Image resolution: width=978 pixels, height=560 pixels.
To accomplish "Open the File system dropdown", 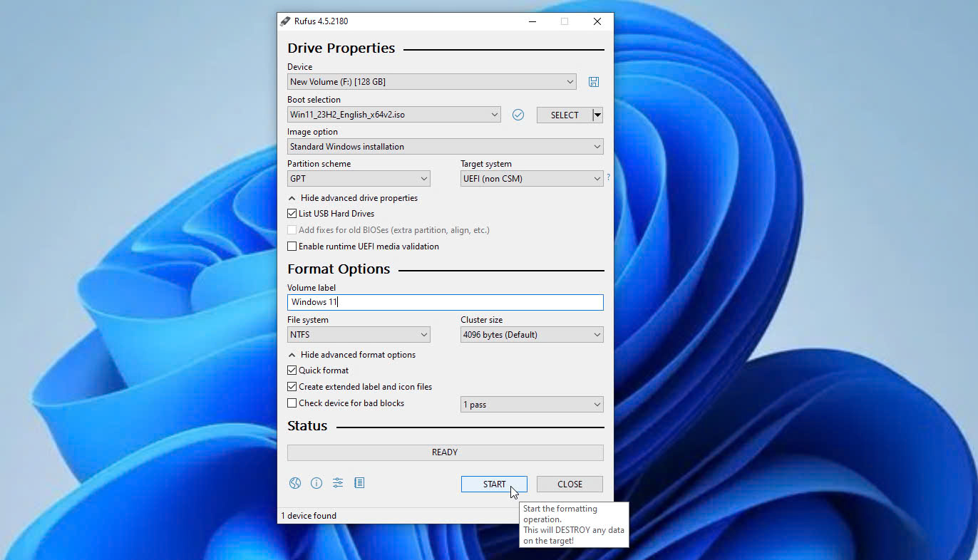I will [x=359, y=335].
